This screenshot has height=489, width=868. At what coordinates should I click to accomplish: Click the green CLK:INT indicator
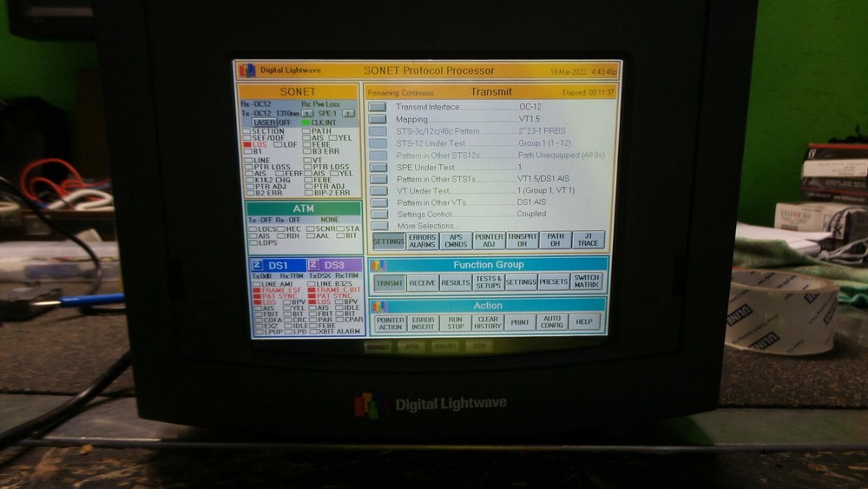point(306,122)
